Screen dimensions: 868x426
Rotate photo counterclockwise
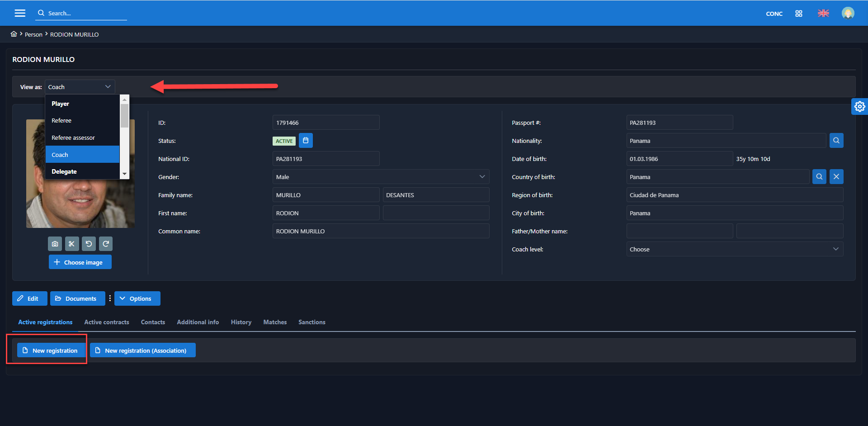click(89, 244)
